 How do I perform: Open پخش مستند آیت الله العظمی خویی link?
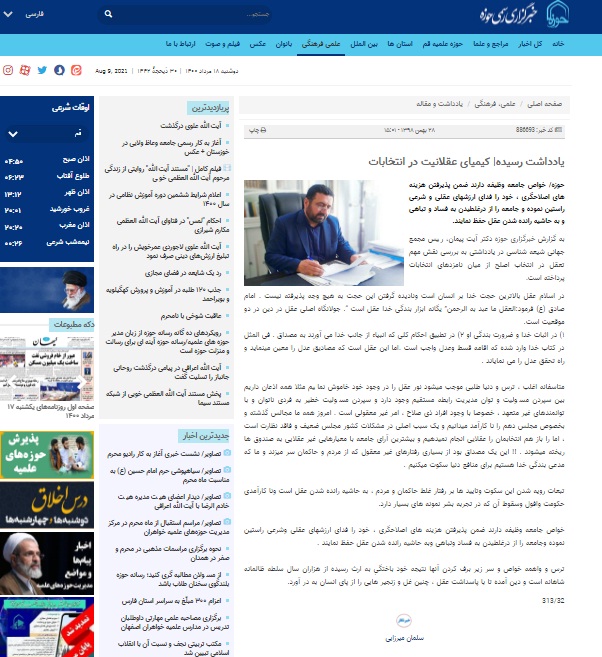coord(167,398)
